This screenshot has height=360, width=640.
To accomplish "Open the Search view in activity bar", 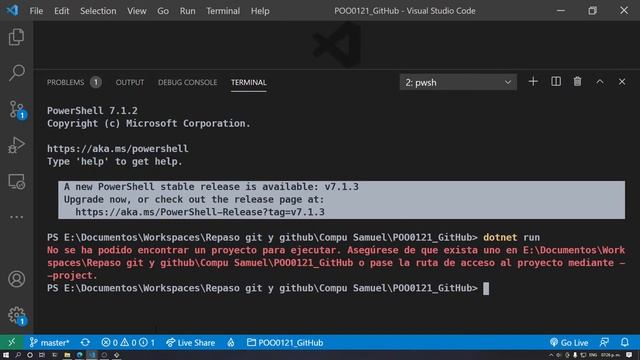I will tap(16, 73).
